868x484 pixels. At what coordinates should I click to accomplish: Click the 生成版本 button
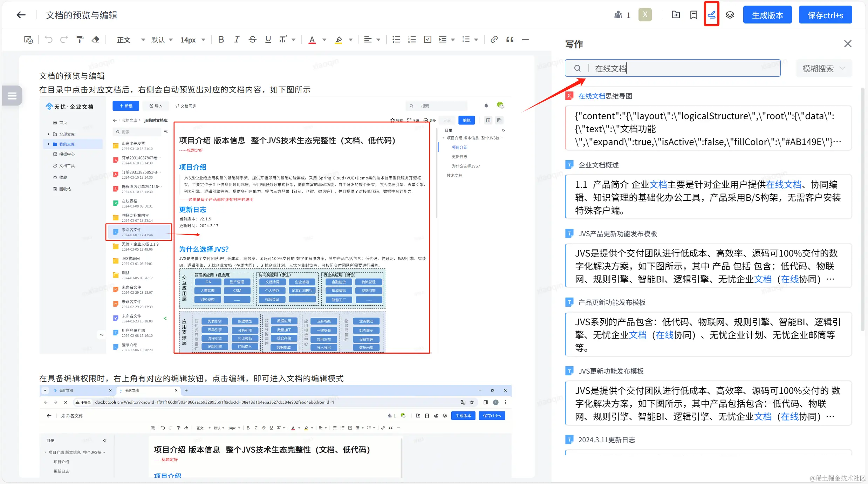[x=767, y=15]
